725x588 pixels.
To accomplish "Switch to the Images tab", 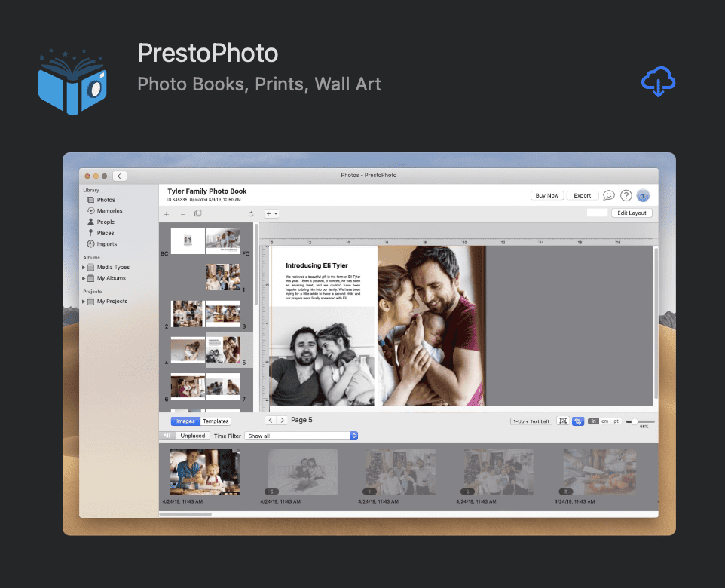I will point(185,421).
